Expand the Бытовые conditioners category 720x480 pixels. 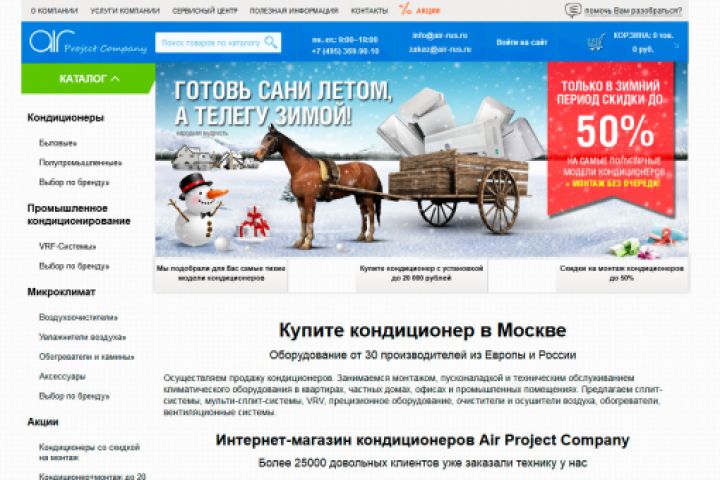point(58,143)
